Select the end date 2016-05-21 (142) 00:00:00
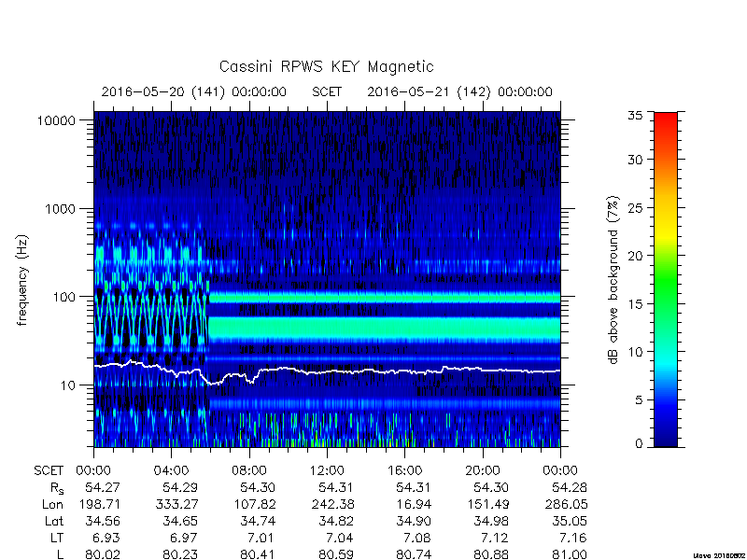Image resolution: width=747 pixels, height=560 pixels. (459, 91)
